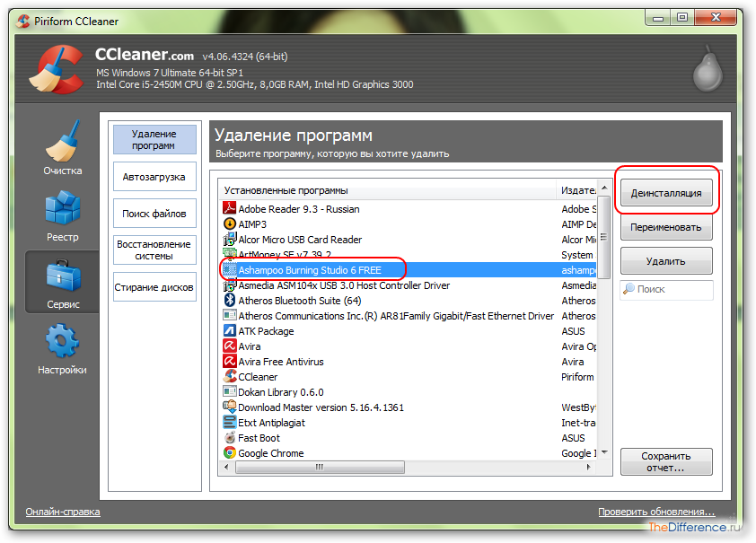The height and width of the screenshot is (543, 756).
Task: Click the Google Chrome icon
Action: 229,453
